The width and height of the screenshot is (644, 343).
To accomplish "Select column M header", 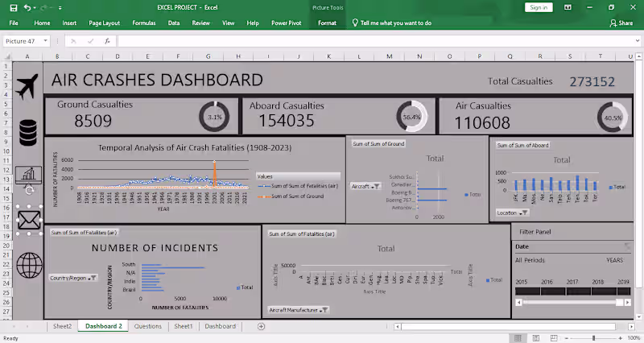I will point(389,56).
